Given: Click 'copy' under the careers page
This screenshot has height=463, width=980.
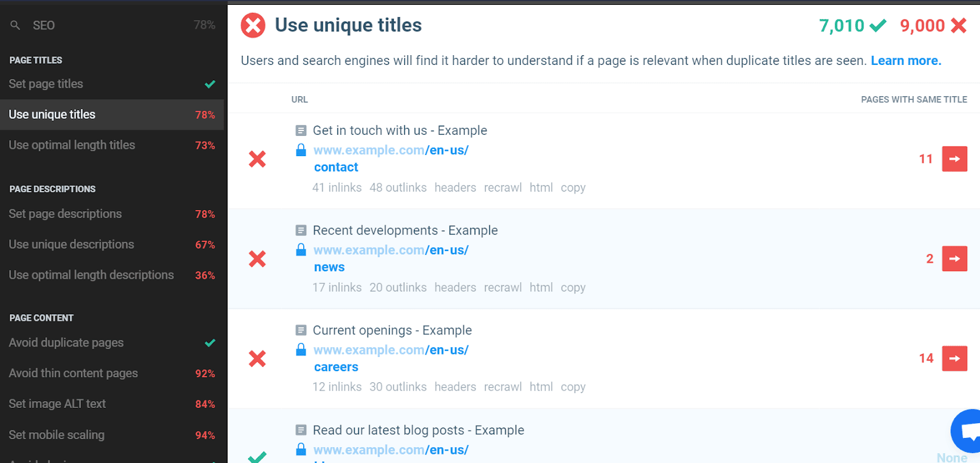Looking at the screenshot, I should point(573,387).
